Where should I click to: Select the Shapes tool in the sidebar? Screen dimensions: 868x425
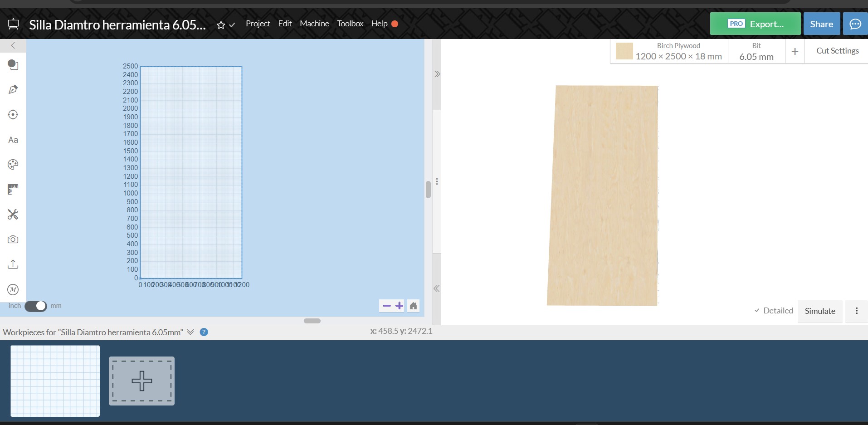point(13,65)
